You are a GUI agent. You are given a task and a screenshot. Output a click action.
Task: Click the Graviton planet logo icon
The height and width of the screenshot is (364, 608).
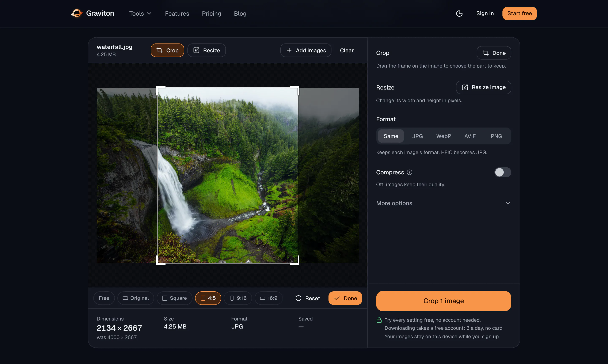[77, 13]
